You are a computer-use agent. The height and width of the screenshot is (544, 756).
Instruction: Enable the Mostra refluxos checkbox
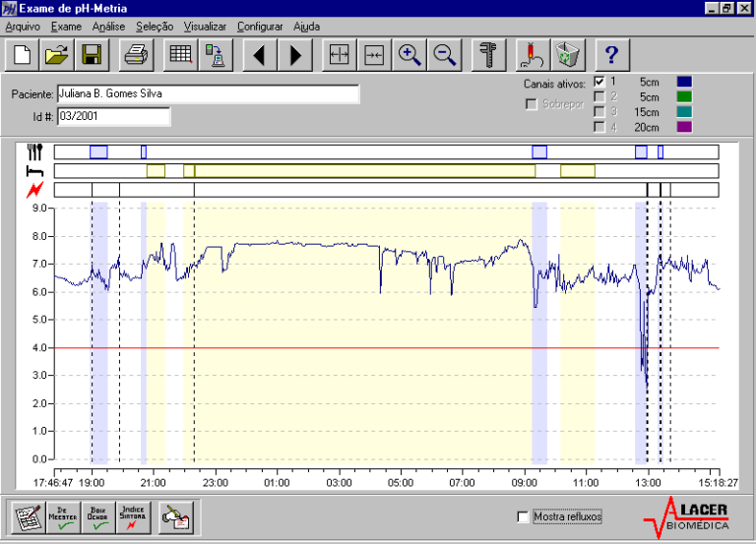tap(522, 516)
